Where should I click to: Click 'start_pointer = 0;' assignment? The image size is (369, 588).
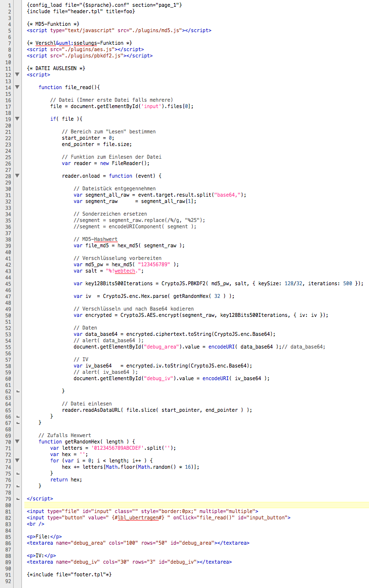89,138
